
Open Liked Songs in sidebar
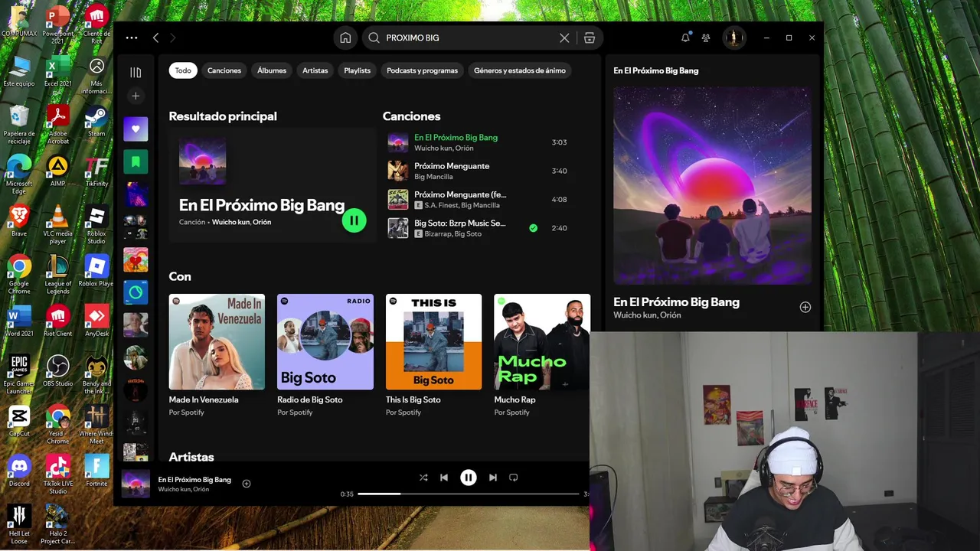click(x=136, y=129)
